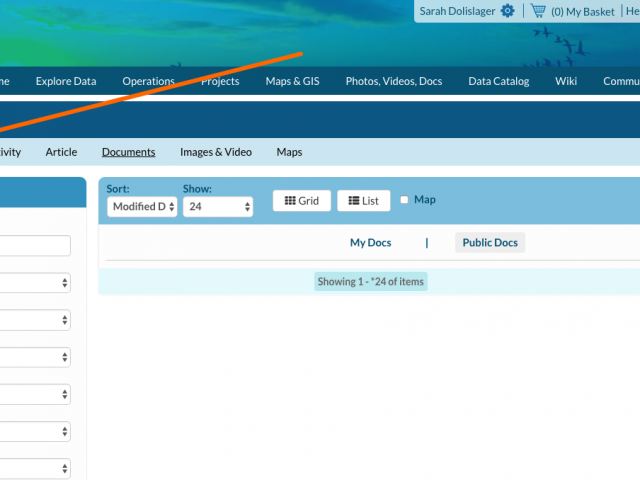640x480 pixels.
Task: Open the Wiki menu
Action: click(x=566, y=81)
